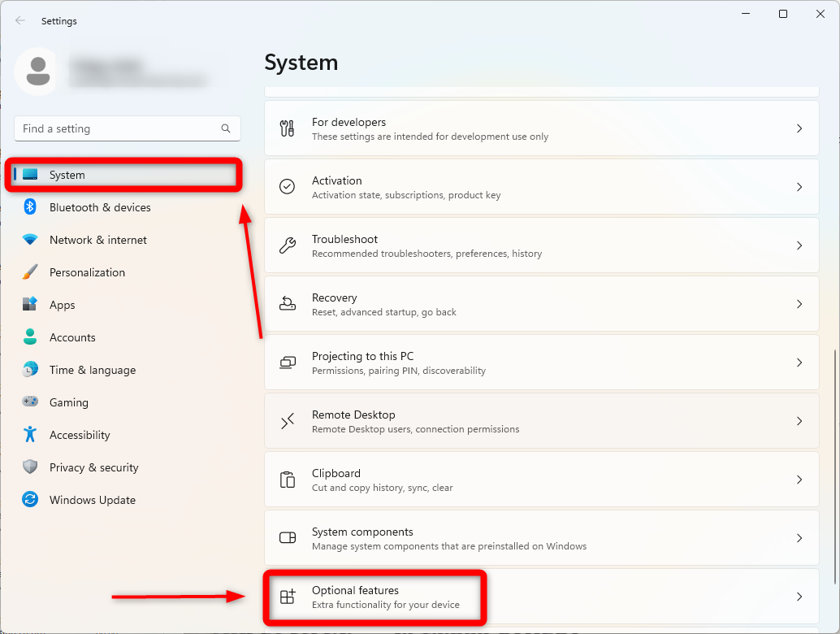Open Activation settings page
Viewport: 840px width, 634px height.
pos(542,187)
